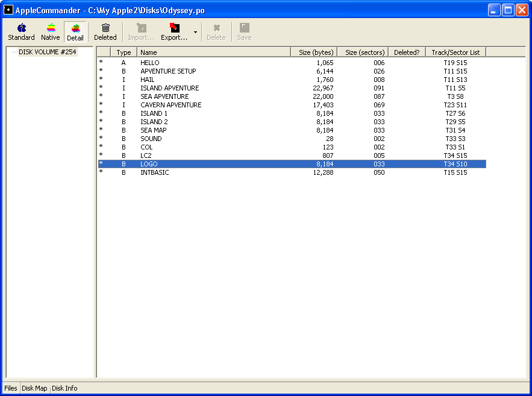Image resolution: width=532 pixels, height=396 pixels.
Task: Click Track/Sector List column header
Action: 455,52
